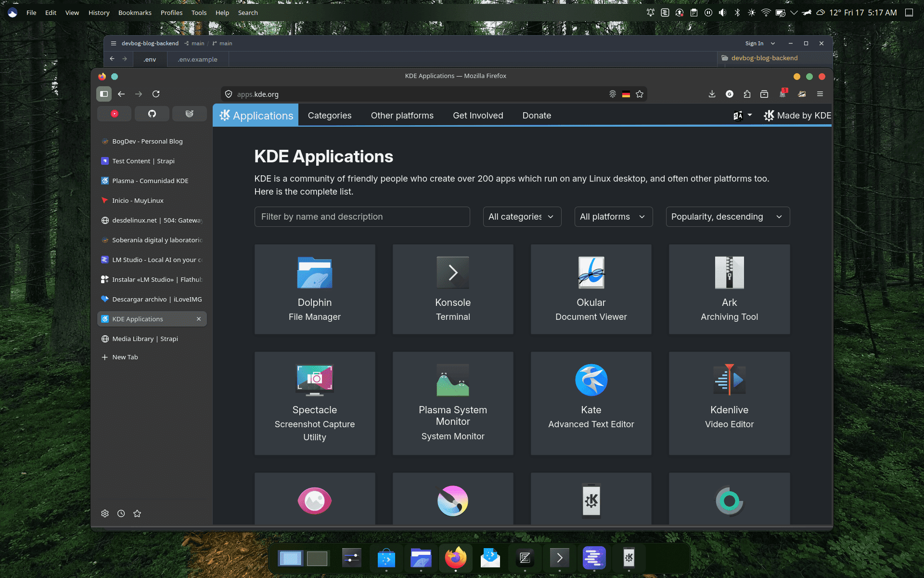Open the Discover store from the dock
Screen dimensions: 924x578
[386, 558]
